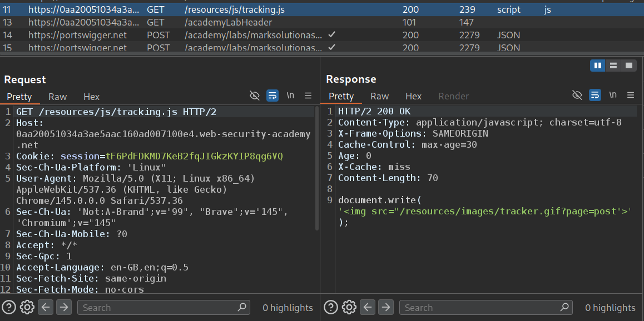Open Response search settings gear
Viewport: 644px width, 321px height.
(349, 307)
